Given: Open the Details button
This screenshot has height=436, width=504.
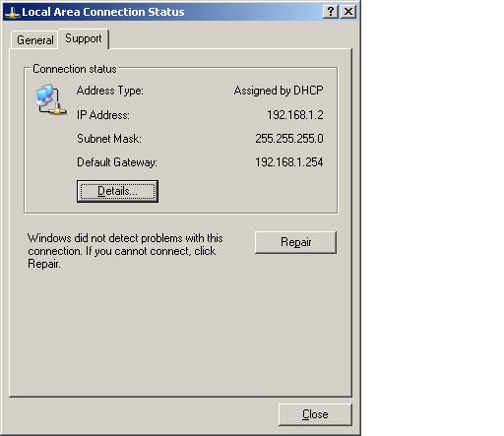Looking at the screenshot, I should (x=117, y=191).
